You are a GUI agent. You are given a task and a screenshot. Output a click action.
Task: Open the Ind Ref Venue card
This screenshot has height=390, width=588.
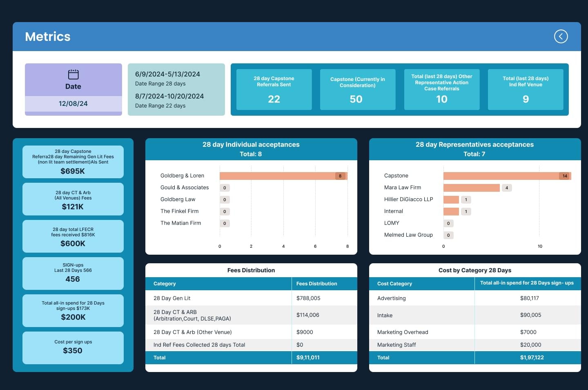pyautogui.click(x=526, y=89)
